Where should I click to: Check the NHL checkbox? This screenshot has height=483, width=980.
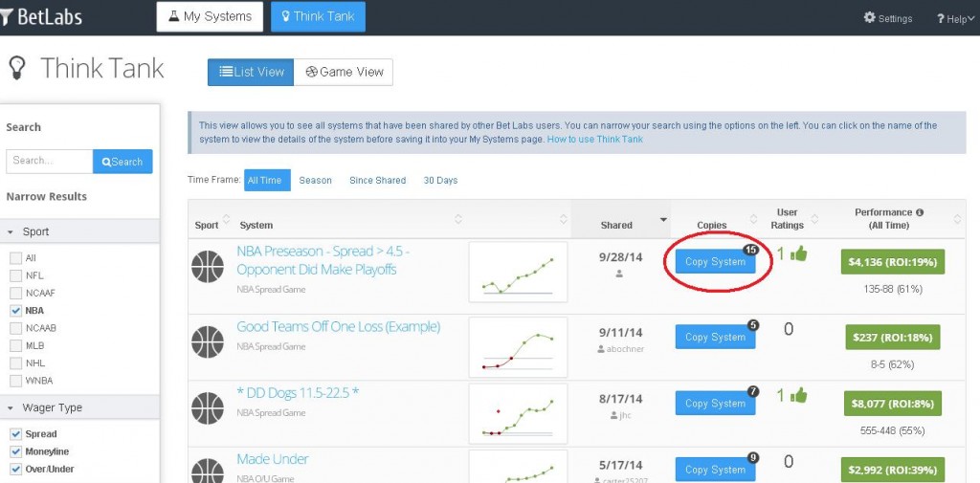[x=15, y=363]
